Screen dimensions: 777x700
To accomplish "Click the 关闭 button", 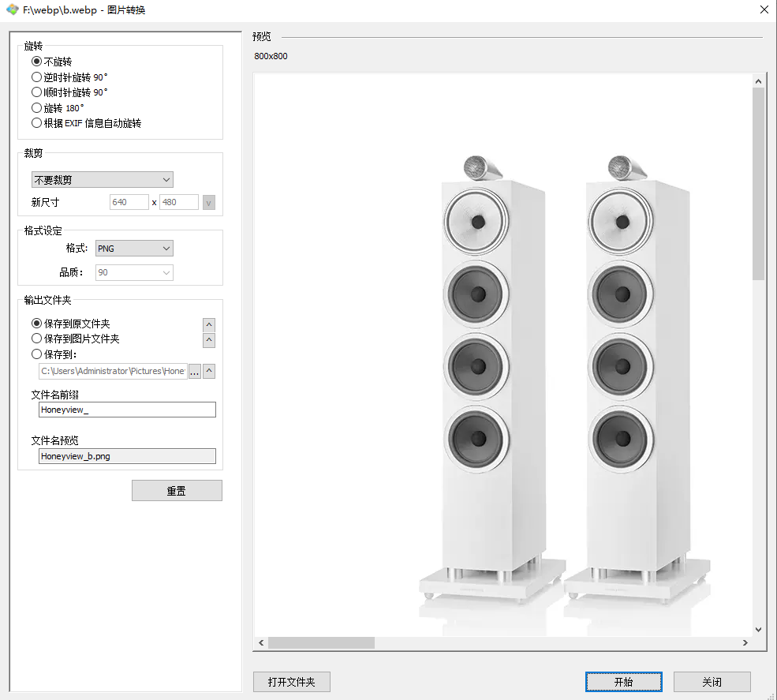I will 712,682.
